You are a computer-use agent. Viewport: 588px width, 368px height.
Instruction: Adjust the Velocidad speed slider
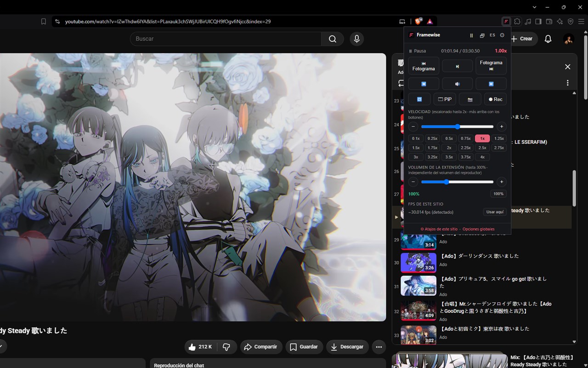(x=458, y=126)
